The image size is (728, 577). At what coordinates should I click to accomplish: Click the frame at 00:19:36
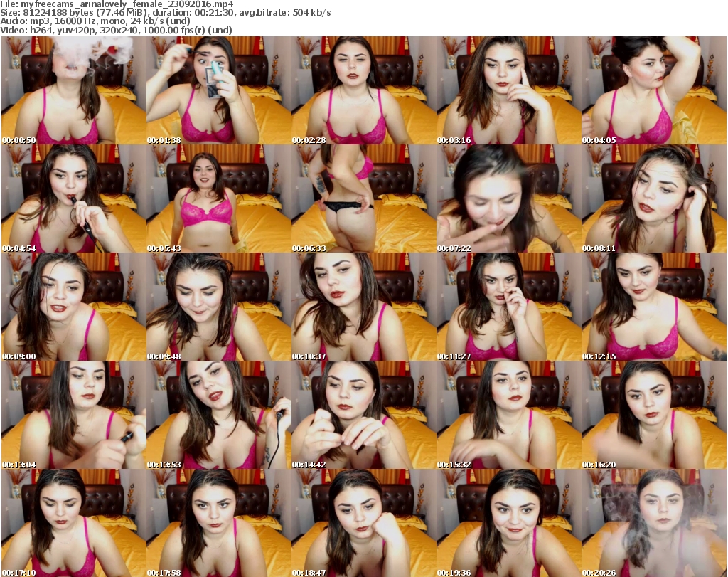pyautogui.click(x=509, y=523)
